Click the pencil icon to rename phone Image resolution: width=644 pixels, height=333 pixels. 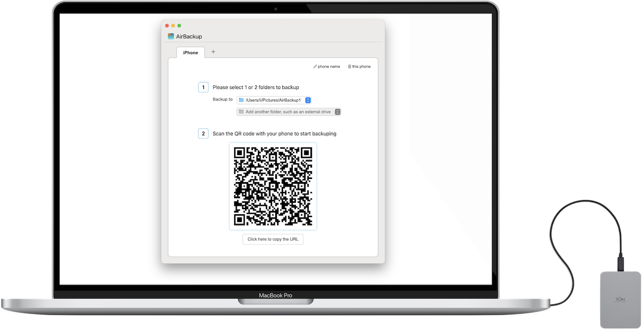pyautogui.click(x=315, y=67)
